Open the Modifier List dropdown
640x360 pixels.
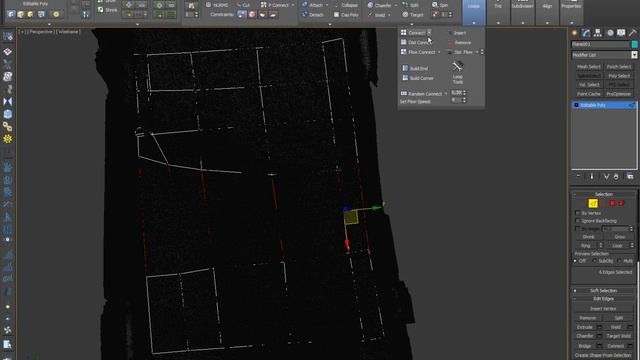pyautogui.click(x=634, y=55)
